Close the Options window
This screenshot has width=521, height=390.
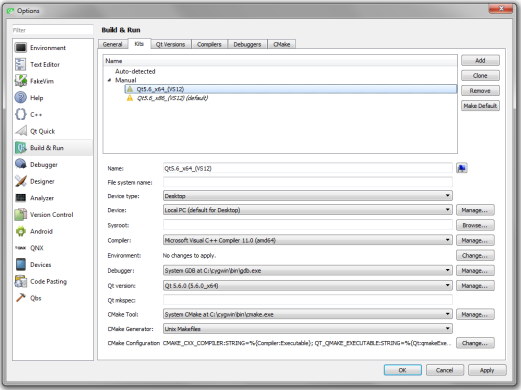[x=501, y=9]
